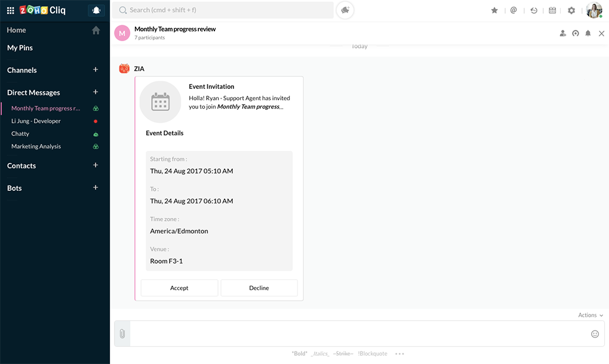Attach a file with paperclip icon
The width and height of the screenshot is (609, 364).
tap(122, 334)
